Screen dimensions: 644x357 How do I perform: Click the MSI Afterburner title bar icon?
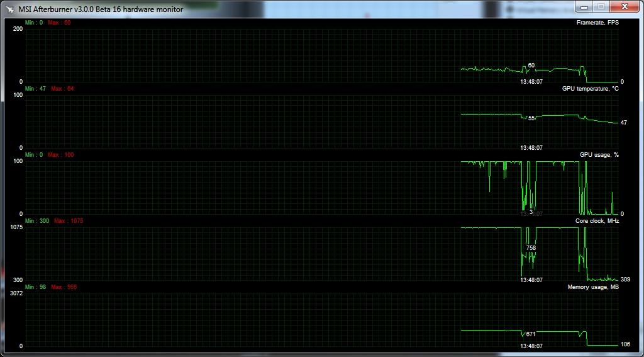click(x=9, y=9)
